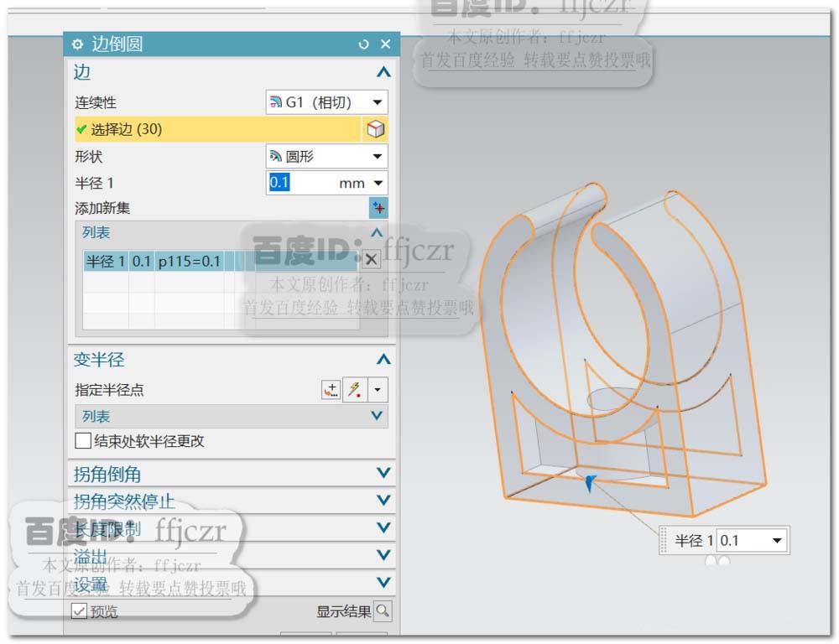Click the magnifier icon beside 显示结果
The image size is (839, 644).
click(x=383, y=611)
